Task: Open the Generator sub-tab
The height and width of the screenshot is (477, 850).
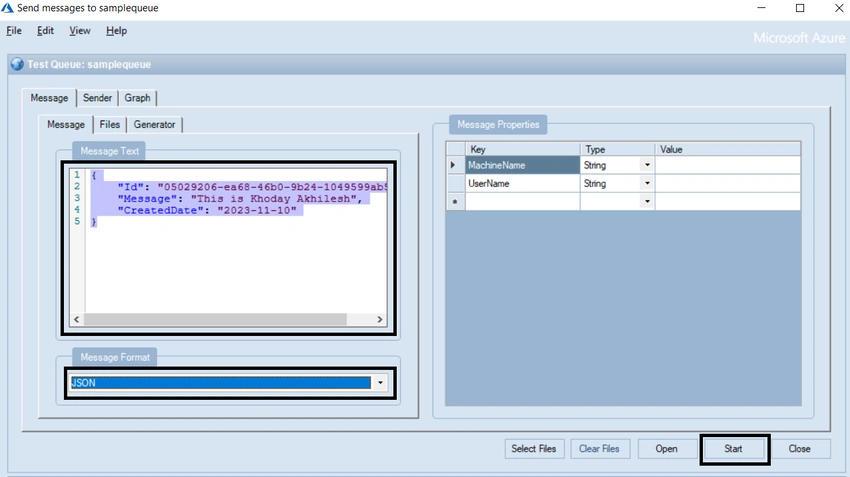Action: [154, 125]
